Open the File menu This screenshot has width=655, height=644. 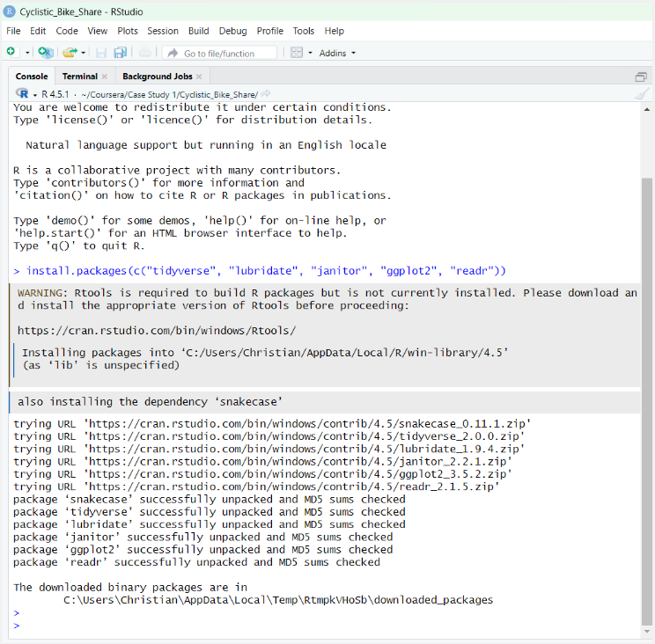click(13, 31)
